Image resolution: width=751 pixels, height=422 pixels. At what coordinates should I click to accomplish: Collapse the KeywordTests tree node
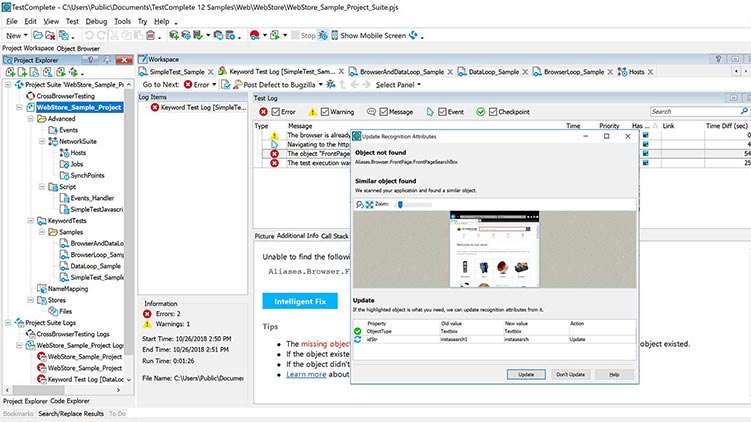click(x=31, y=221)
